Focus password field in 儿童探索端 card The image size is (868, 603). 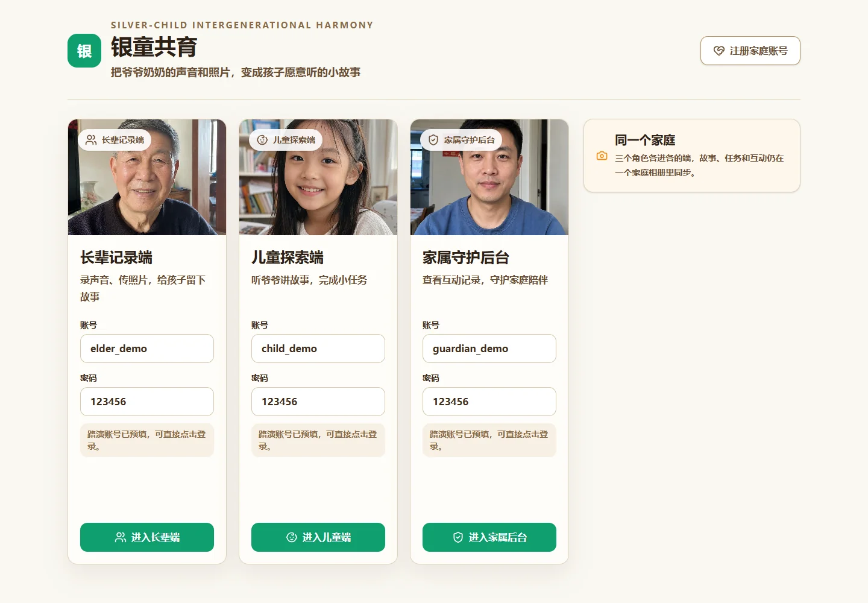(x=318, y=402)
